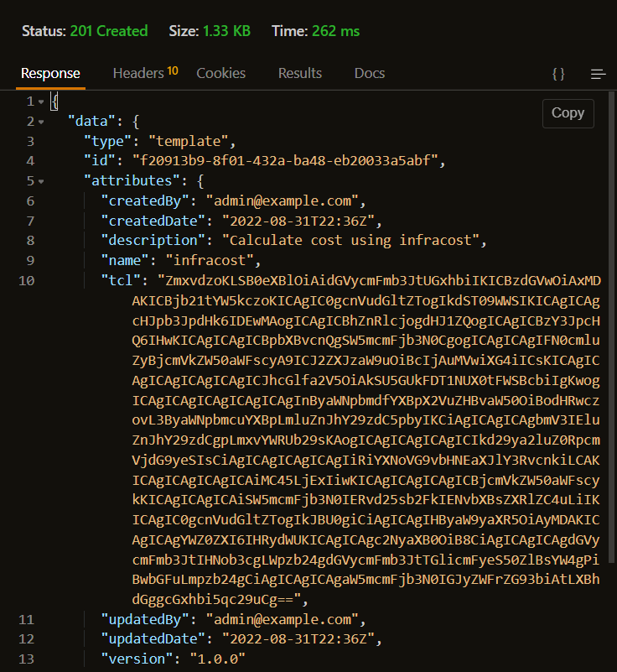Collapse the root JSON object on line 1
617x672 pixels.
[41, 102]
